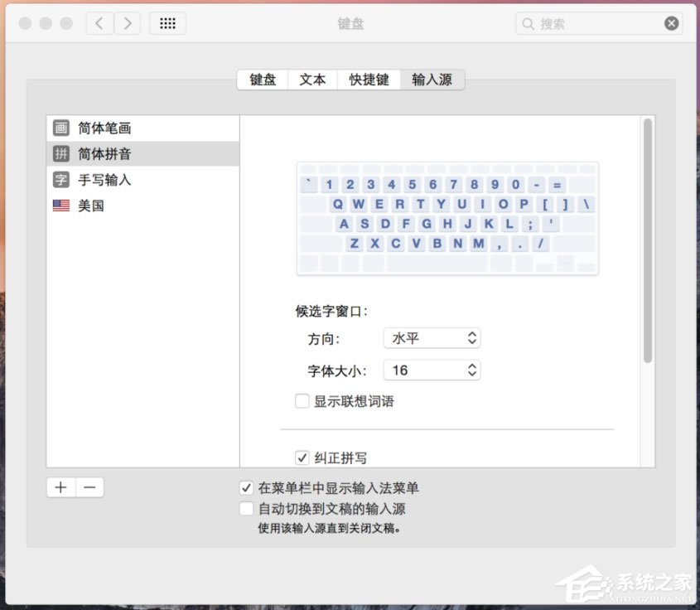Click the − button to remove input source

click(88, 487)
